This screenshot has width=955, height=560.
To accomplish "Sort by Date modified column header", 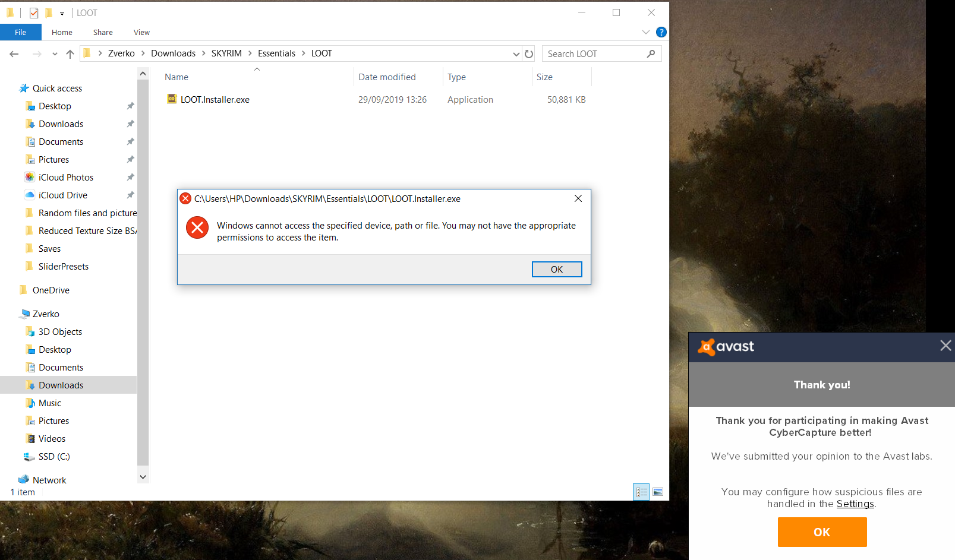I will coord(387,77).
